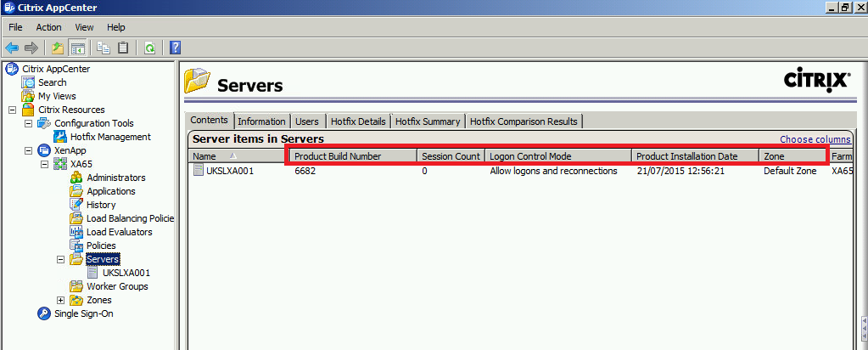Open Administrators node in the tree
Image resolution: width=868 pixels, height=350 pixels.
(115, 178)
